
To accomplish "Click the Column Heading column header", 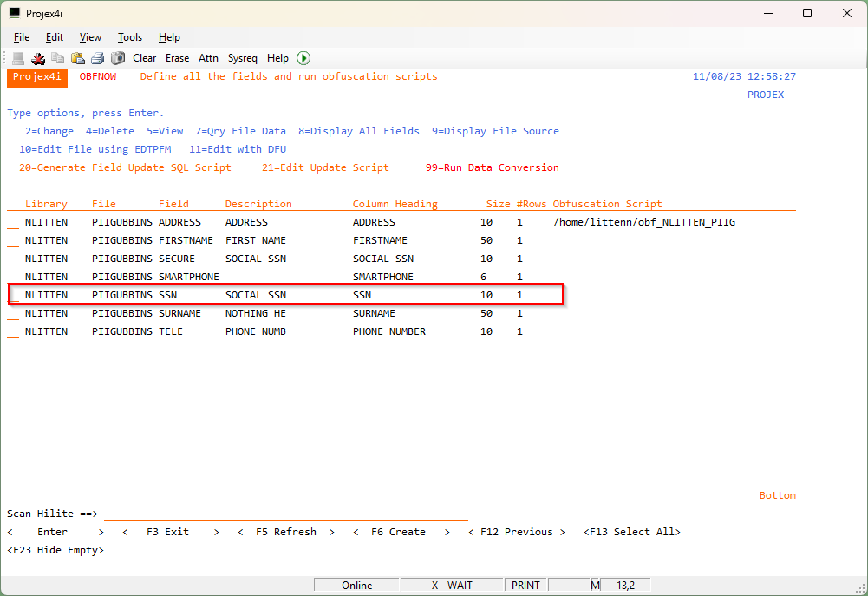I will point(395,204).
